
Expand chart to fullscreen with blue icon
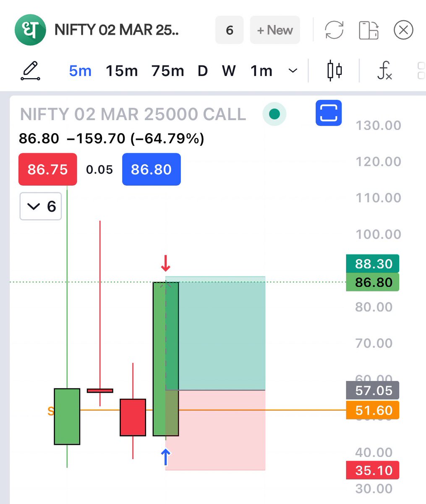pos(329,113)
